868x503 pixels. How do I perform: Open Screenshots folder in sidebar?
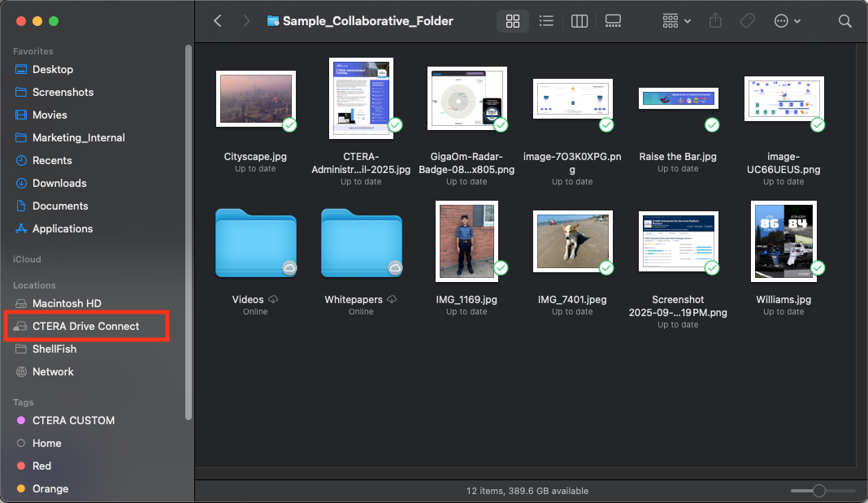pyautogui.click(x=63, y=92)
